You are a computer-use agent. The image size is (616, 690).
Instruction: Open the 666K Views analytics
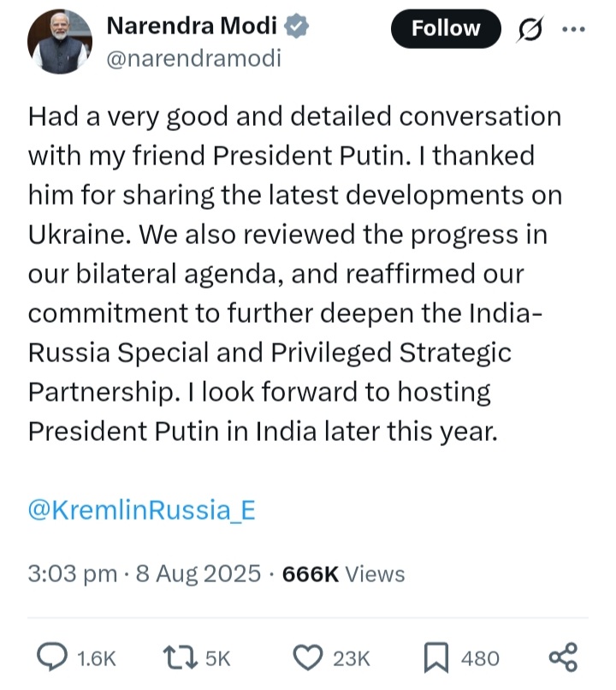pyautogui.click(x=343, y=574)
